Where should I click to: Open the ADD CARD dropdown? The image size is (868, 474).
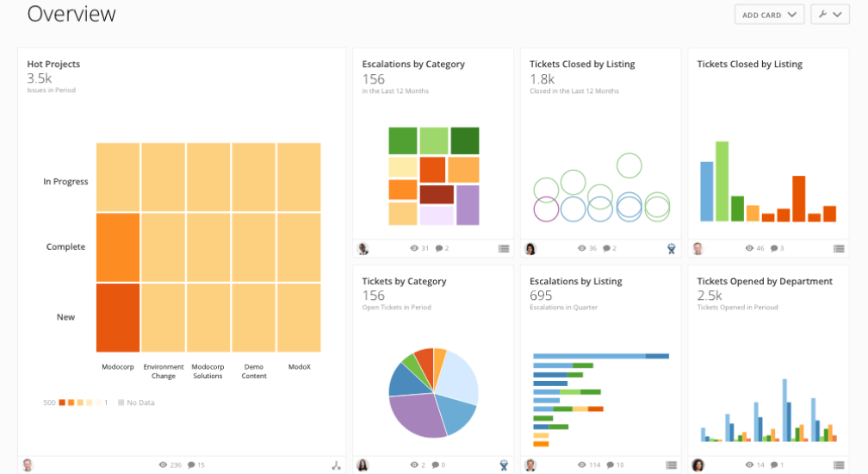(769, 15)
